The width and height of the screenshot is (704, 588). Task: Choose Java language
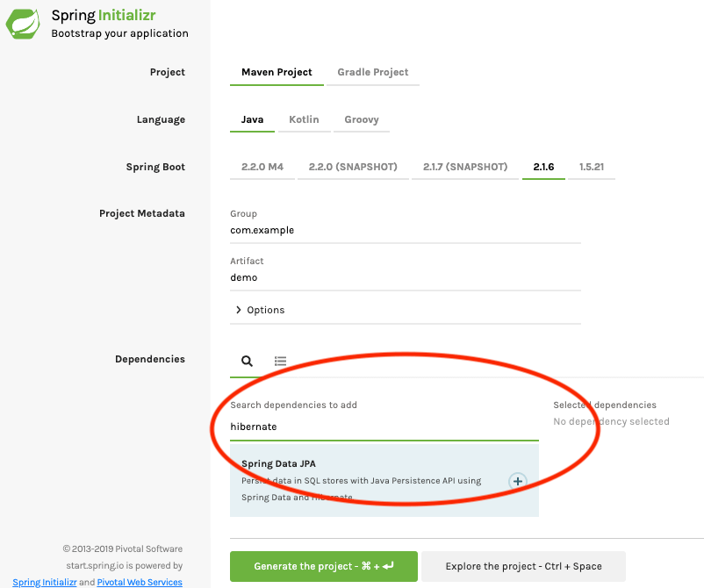click(x=252, y=120)
